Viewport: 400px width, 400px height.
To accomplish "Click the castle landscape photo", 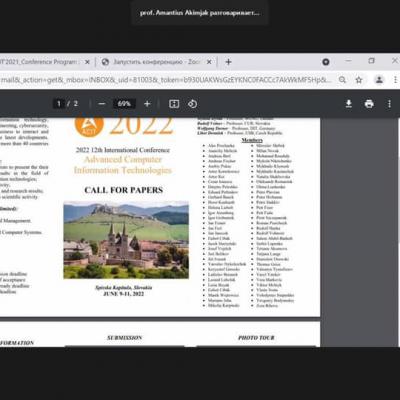I will pos(126,240).
